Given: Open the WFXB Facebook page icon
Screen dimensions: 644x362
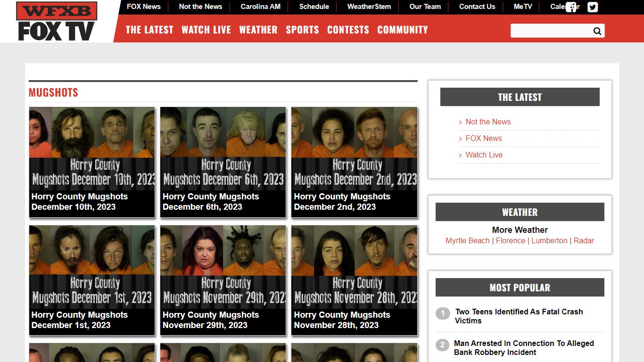Looking at the screenshot, I should tap(571, 7).
